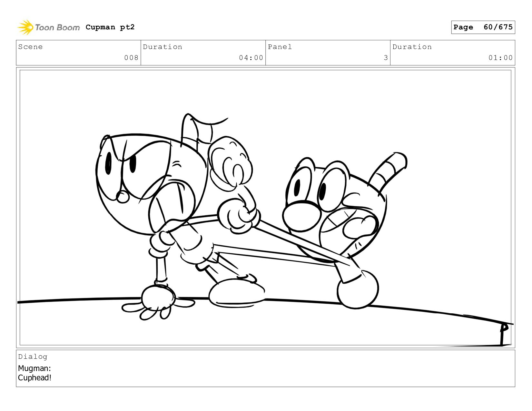Select the 'Cupman pt2' project title
This screenshot has width=532, height=411.
point(110,27)
